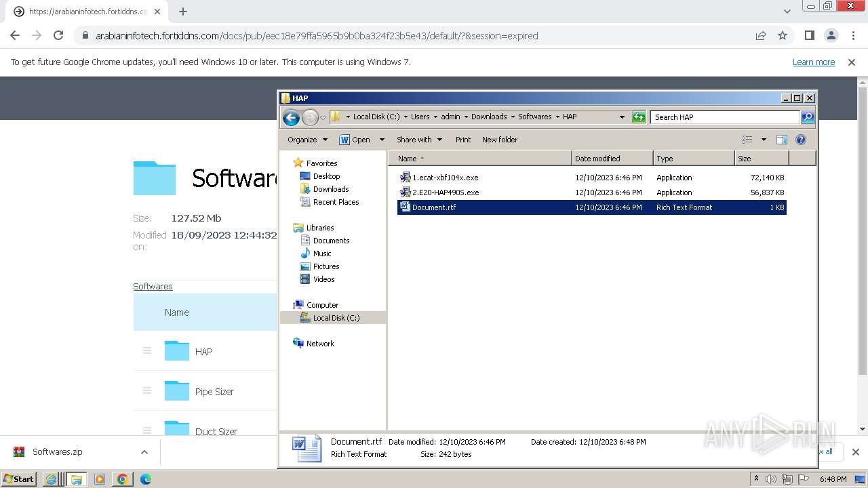The image size is (868, 488).
Task: Expand the Open button dropdown arrow
Action: pos(382,140)
